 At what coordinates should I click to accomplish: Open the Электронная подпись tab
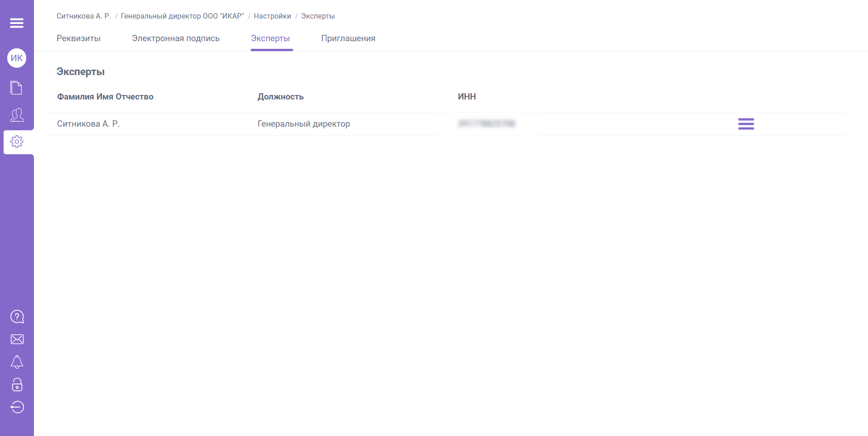coord(176,38)
